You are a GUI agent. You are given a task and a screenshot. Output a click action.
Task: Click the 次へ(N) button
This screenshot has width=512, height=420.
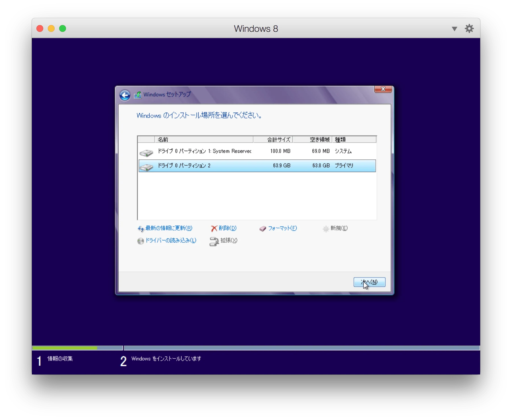369,282
